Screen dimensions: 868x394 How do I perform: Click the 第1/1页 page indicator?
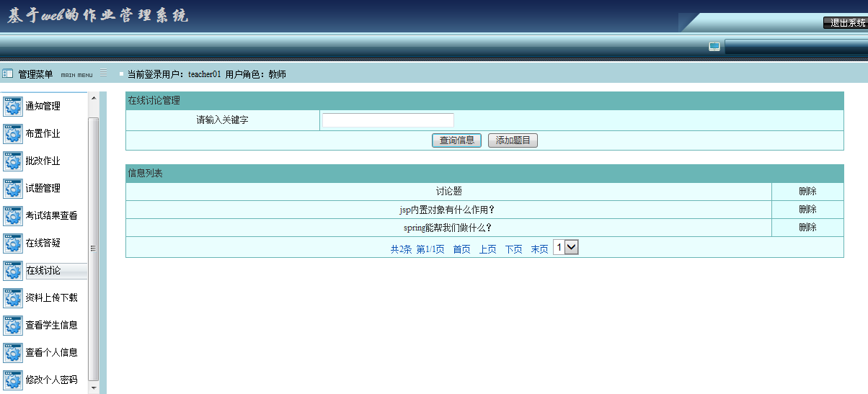pyautogui.click(x=430, y=249)
